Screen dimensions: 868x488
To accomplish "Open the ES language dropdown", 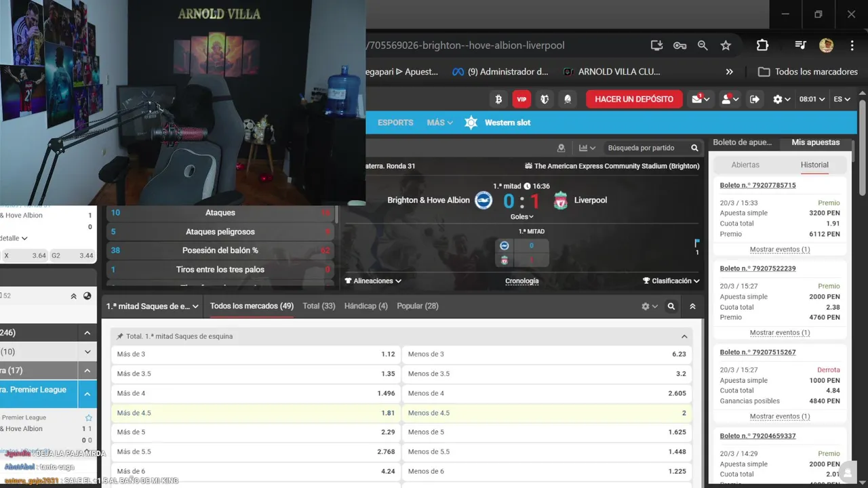I will pyautogui.click(x=842, y=99).
